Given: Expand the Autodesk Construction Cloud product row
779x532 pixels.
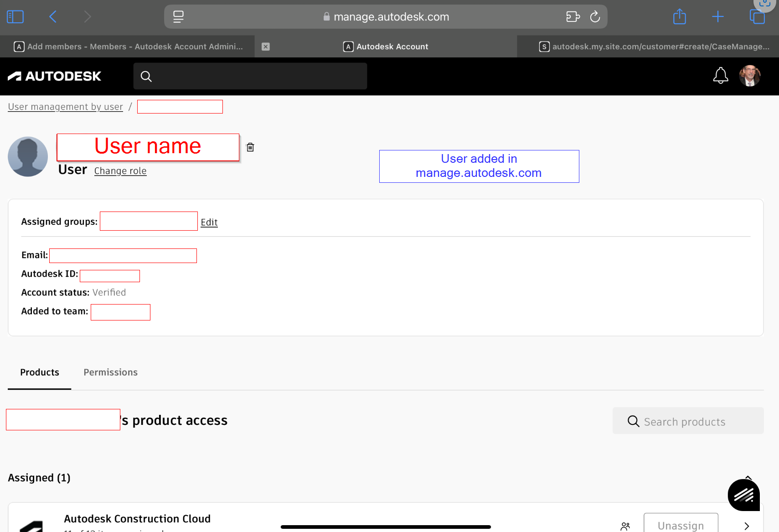Looking at the screenshot, I should tap(746, 526).
